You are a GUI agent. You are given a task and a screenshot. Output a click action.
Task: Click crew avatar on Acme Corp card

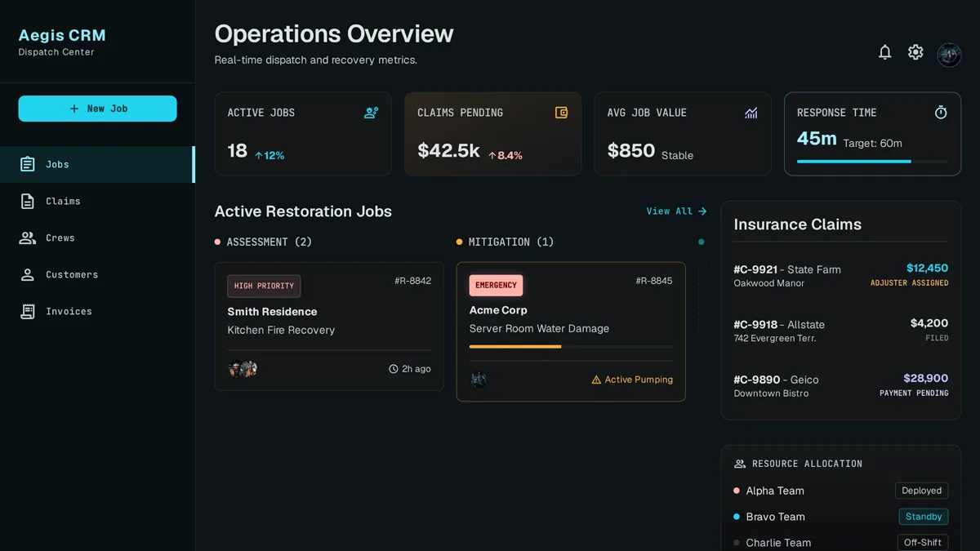click(x=479, y=379)
